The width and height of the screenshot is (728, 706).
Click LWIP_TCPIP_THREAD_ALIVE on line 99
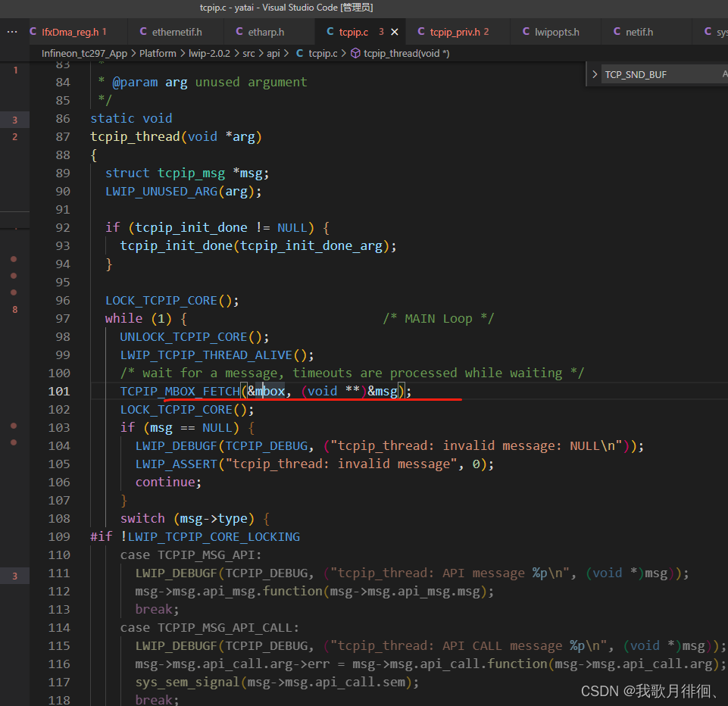[206, 355]
